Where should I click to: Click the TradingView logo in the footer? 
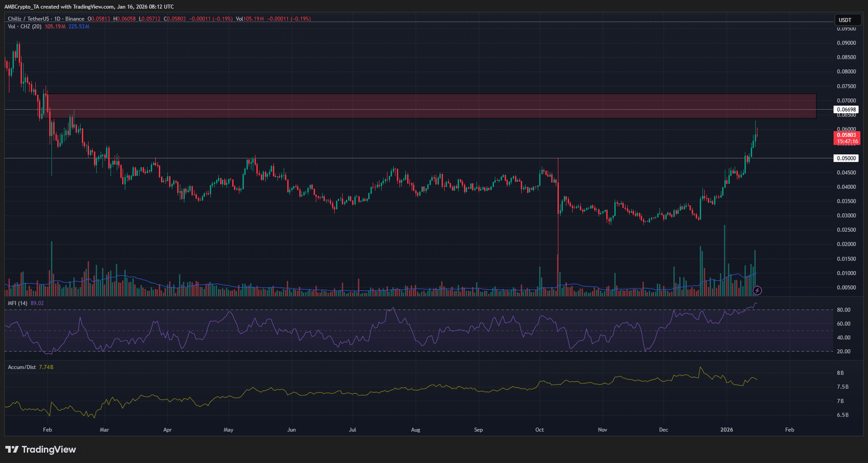(41, 449)
